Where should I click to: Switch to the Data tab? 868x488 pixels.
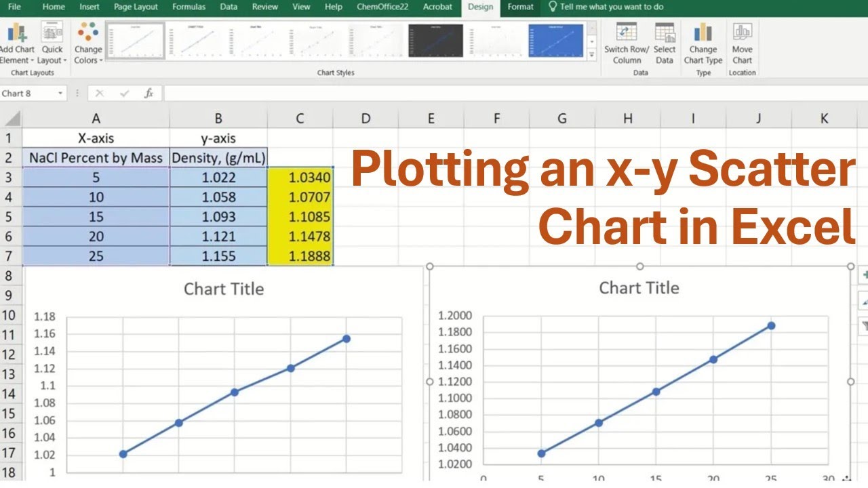[x=229, y=7]
